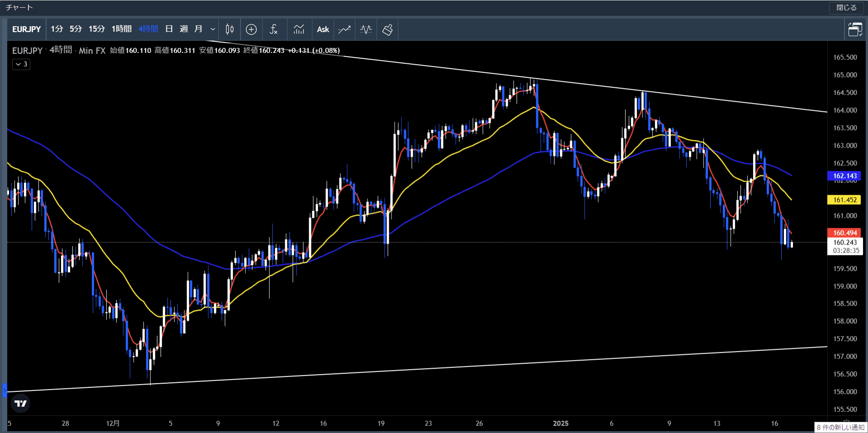Click the blue 162.143 moving average label
The image size is (868, 433).
[844, 176]
